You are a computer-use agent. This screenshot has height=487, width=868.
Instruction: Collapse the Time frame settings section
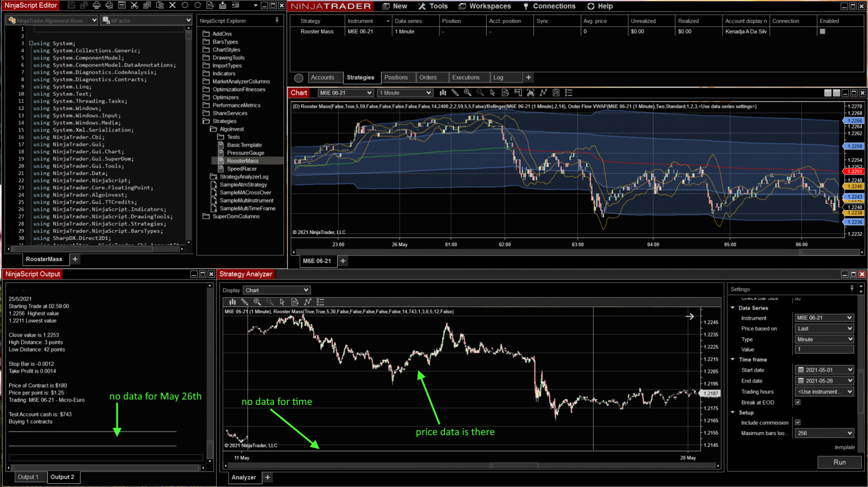click(733, 360)
